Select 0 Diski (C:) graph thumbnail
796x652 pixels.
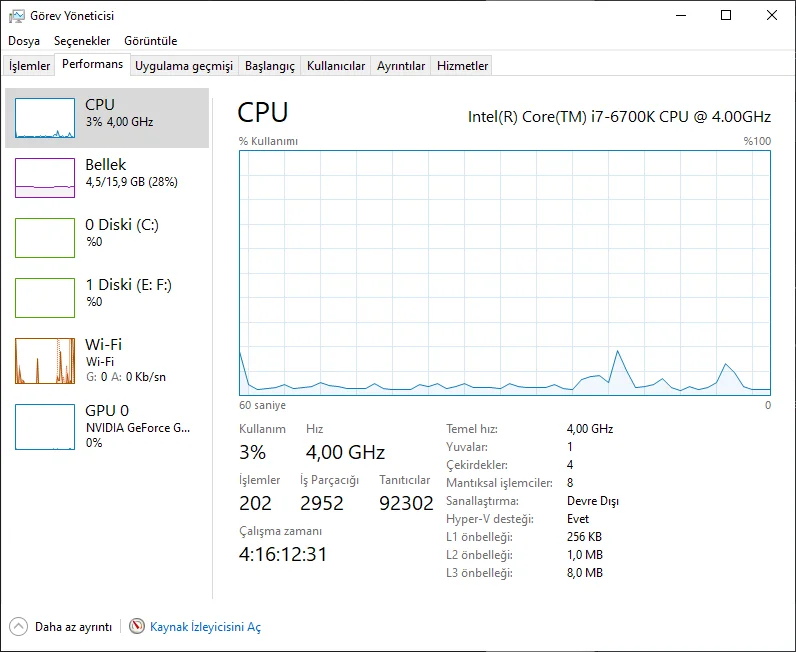tap(45, 238)
